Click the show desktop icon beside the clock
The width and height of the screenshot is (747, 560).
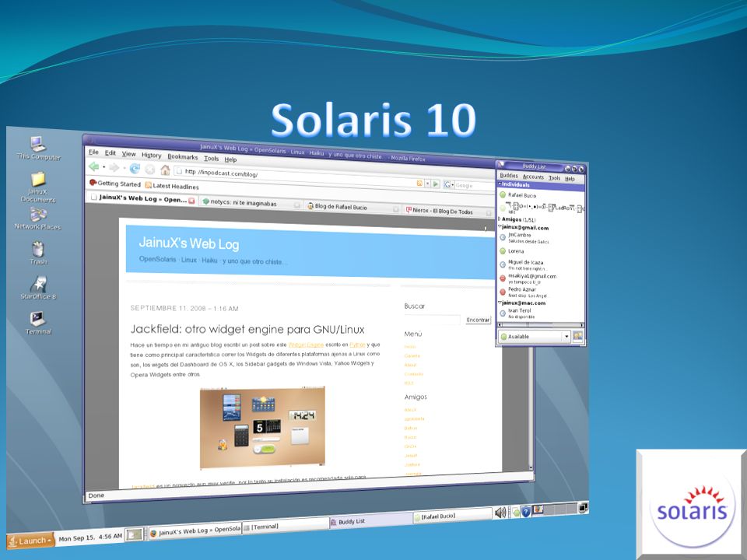coord(134,535)
